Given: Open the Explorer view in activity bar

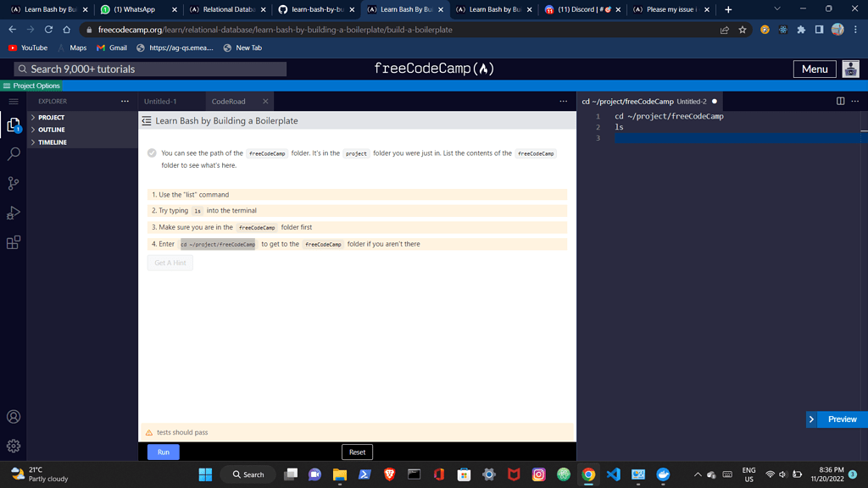Looking at the screenshot, I should coord(14,125).
